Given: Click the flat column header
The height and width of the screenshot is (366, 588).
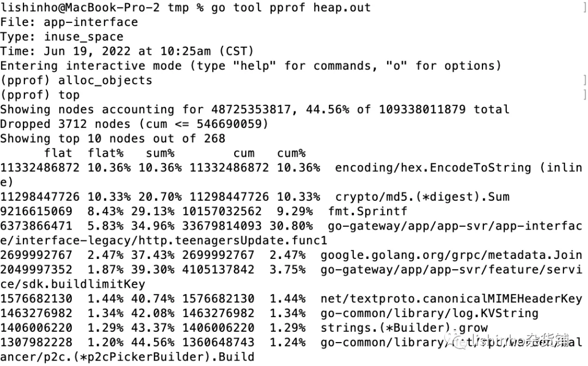Looking at the screenshot, I should coord(58,153).
